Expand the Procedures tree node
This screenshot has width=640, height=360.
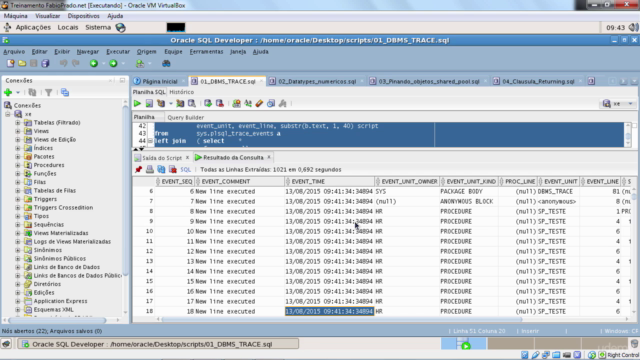tap(18, 165)
